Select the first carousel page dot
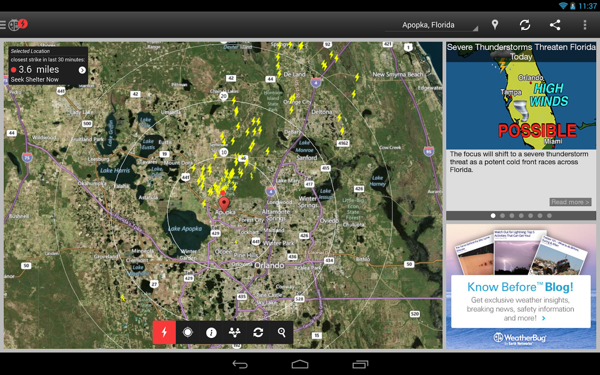The height and width of the screenshot is (375, 600). (x=493, y=215)
